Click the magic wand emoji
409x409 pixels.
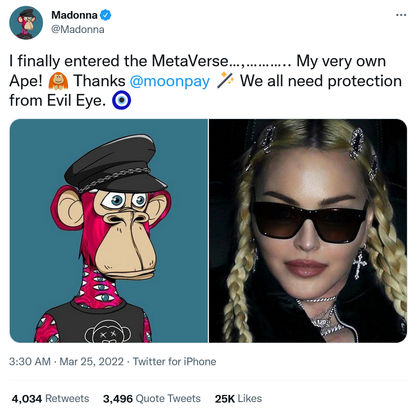point(225,80)
